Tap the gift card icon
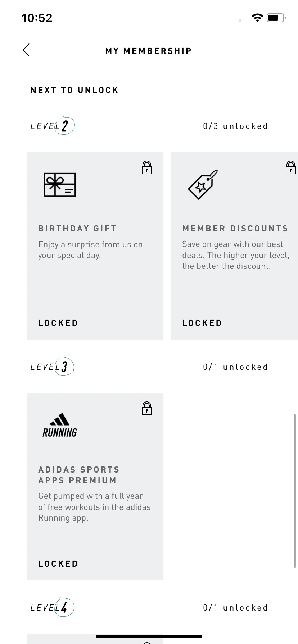 (x=60, y=185)
